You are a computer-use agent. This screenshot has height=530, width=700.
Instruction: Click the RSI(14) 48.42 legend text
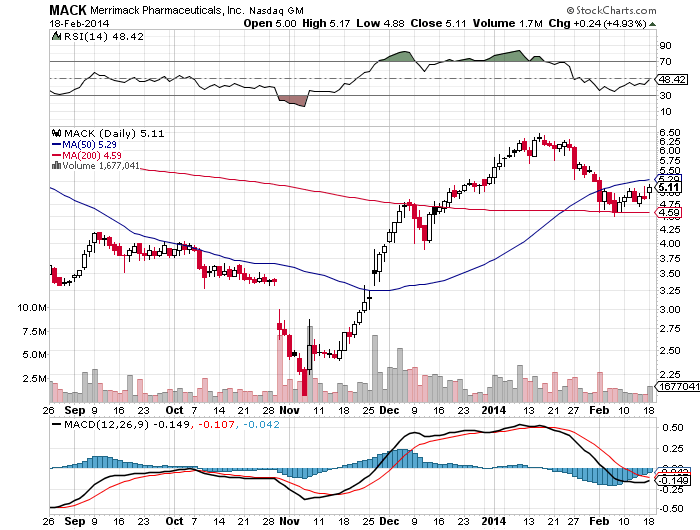pyautogui.click(x=104, y=37)
